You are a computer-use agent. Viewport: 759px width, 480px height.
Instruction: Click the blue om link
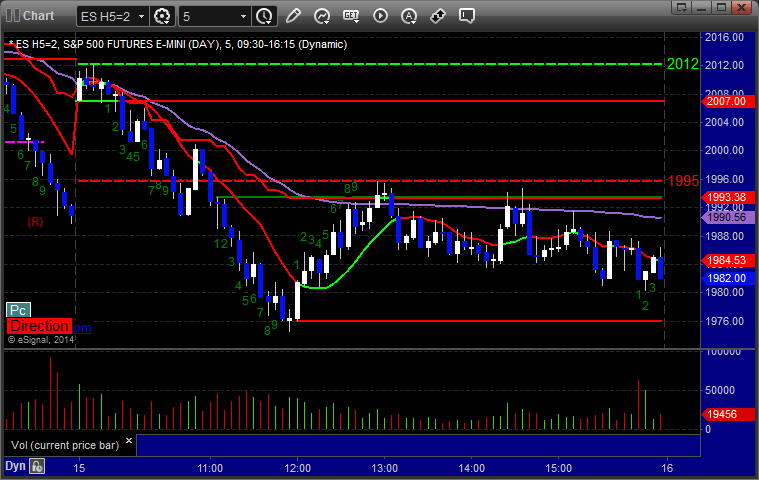[82, 328]
